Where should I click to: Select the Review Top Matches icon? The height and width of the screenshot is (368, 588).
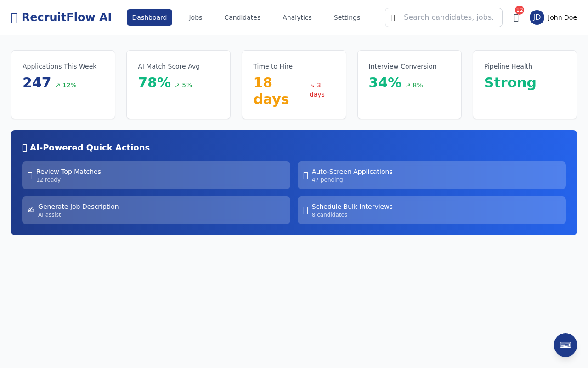(x=30, y=175)
